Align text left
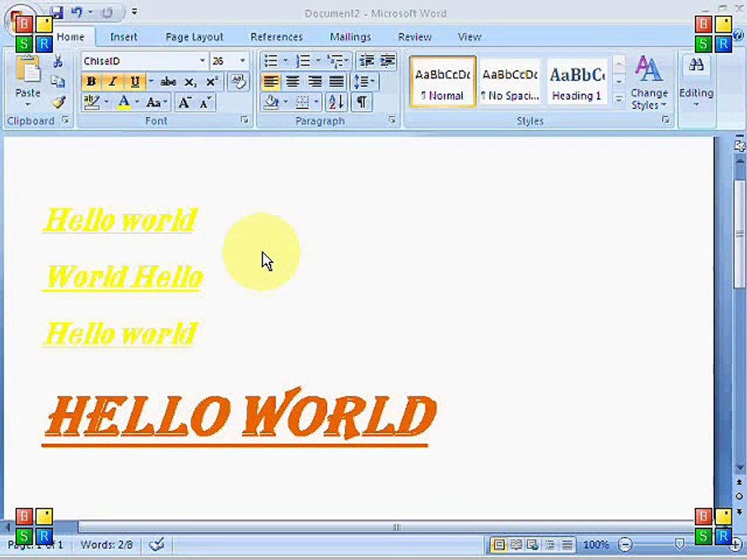 click(271, 82)
